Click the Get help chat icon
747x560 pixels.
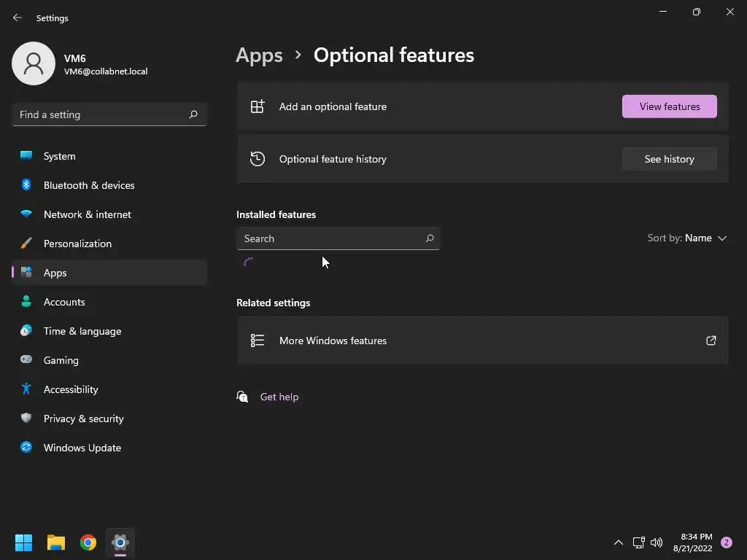click(x=243, y=397)
